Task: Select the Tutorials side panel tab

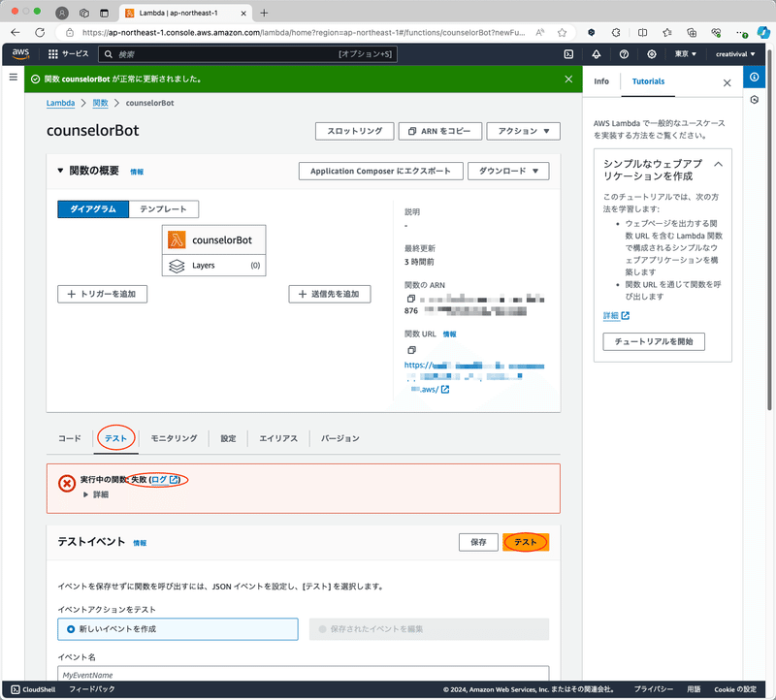Action: 648,81
